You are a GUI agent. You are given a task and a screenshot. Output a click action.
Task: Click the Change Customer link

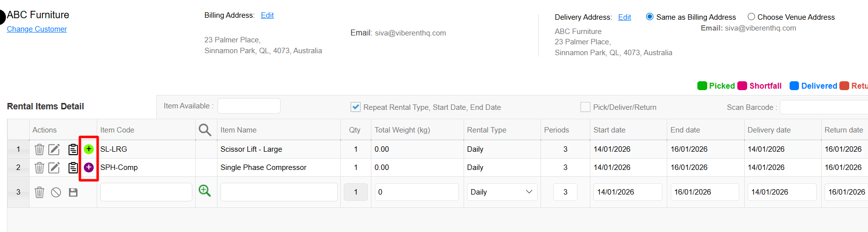(x=37, y=29)
